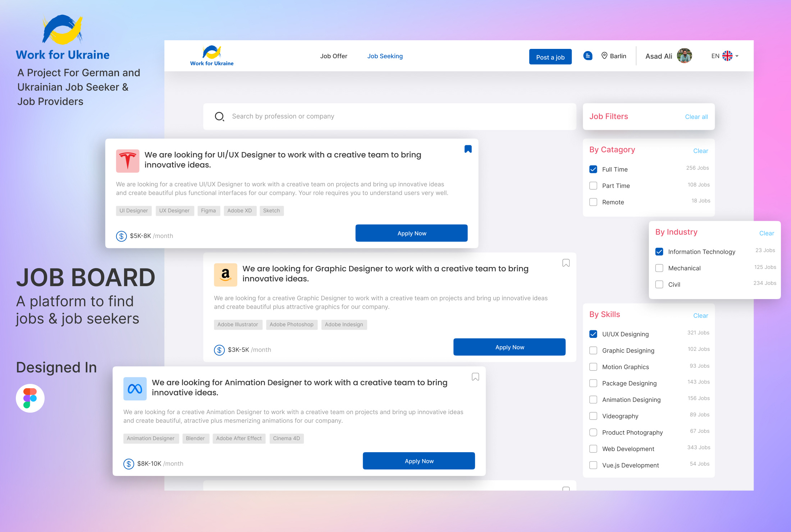
Task: Open Asad Ali profile avatar menu
Action: [x=684, y=56]
